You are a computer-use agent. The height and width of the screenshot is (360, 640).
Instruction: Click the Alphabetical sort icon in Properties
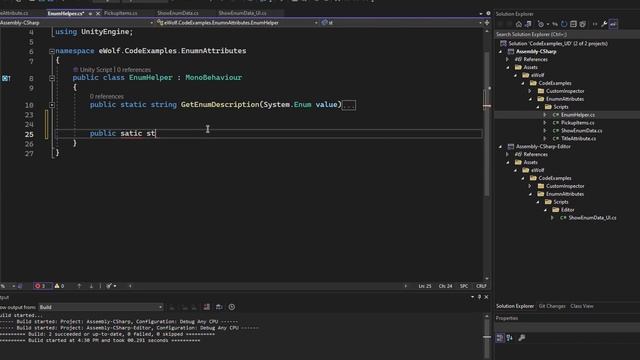(510, 338)
